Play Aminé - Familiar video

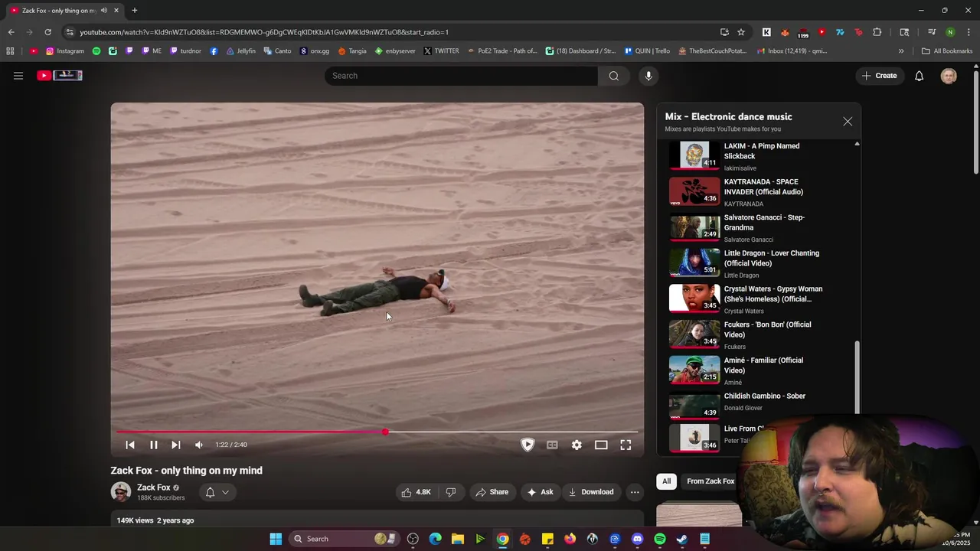(761, 370)
